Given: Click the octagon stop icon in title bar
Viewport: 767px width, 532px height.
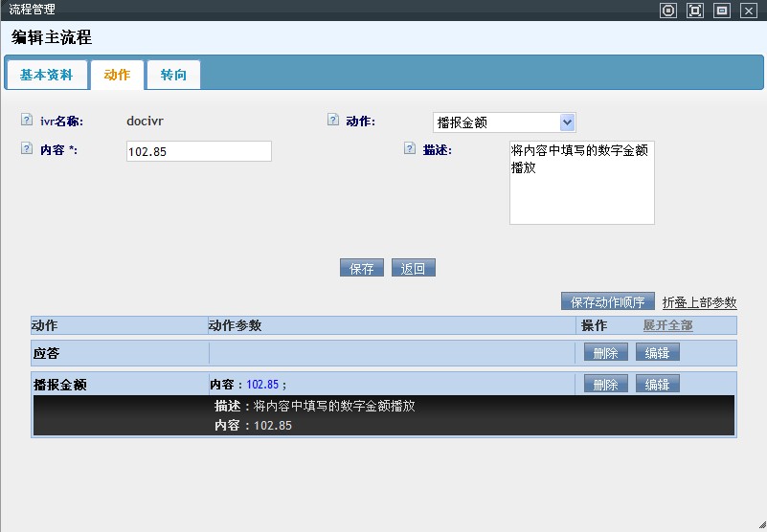Looking at the screenshot, I should [x=668, y=11].
